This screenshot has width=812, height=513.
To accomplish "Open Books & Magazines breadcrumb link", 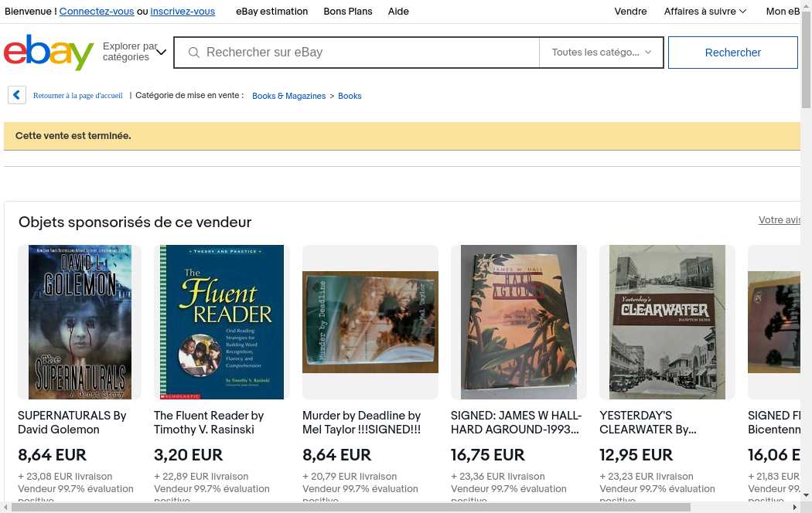I will tap(288, 96).
